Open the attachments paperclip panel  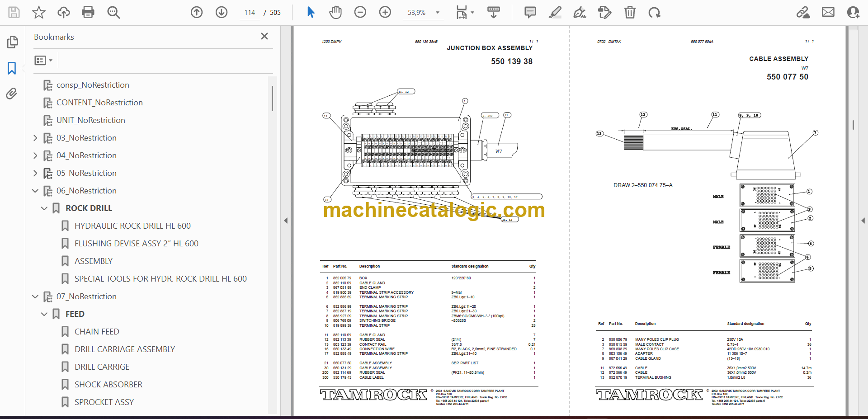[12, 94]
